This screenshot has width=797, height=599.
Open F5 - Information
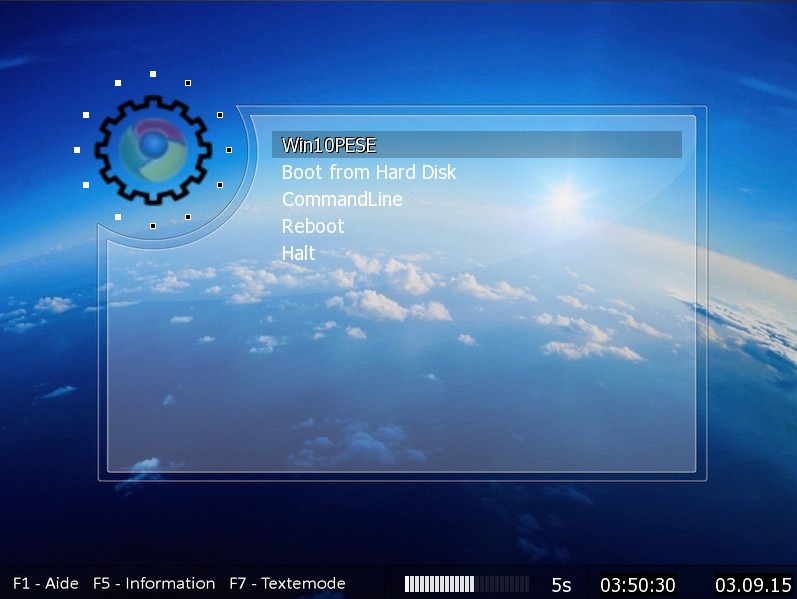154,583
